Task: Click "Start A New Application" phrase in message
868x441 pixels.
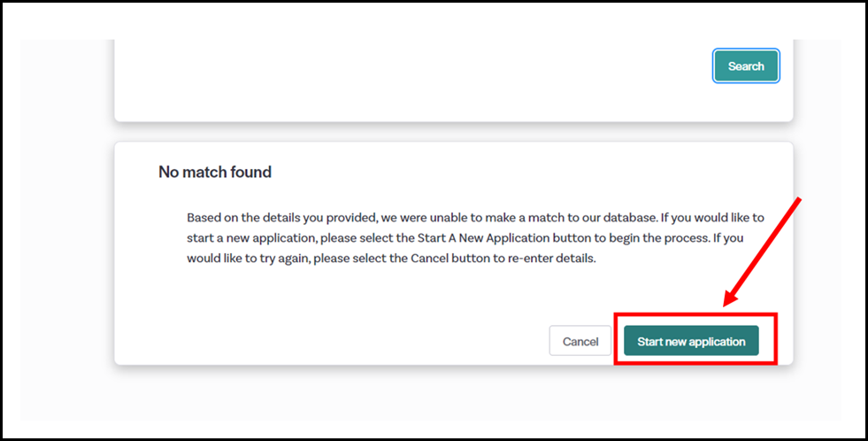Action: click(487, 238)
